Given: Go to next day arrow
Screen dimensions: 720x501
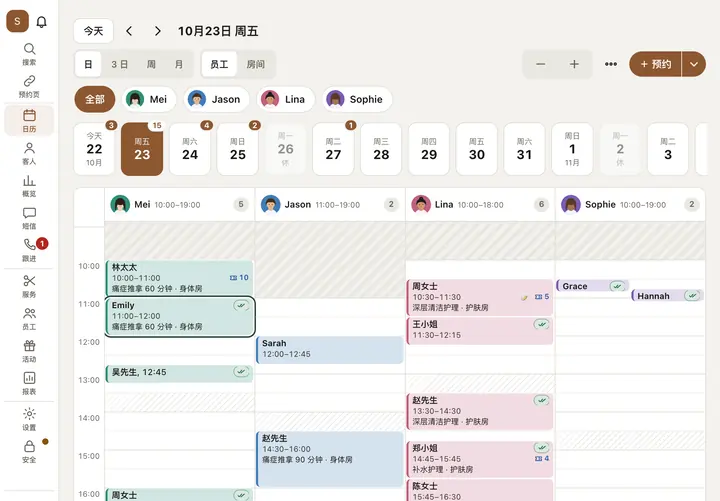Looking at the screenshot, I should pyautogui.click(x=158, y=31).
